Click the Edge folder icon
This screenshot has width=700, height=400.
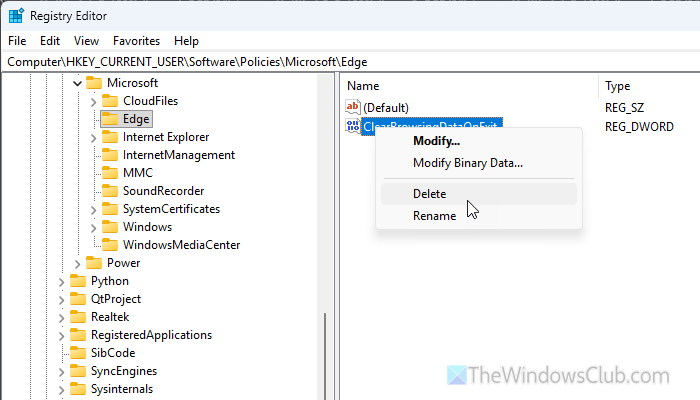[x=110, y=119]
